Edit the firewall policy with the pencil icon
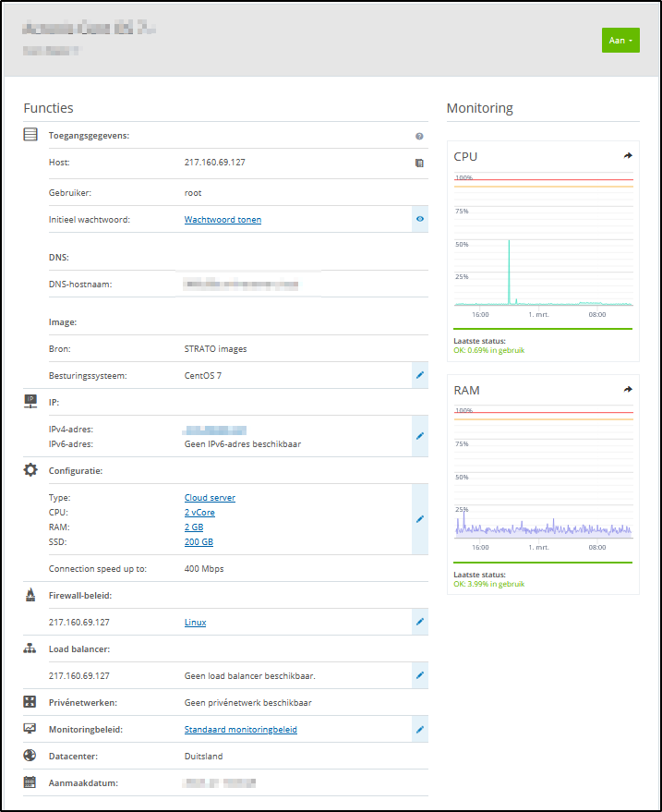 (419, 623)
